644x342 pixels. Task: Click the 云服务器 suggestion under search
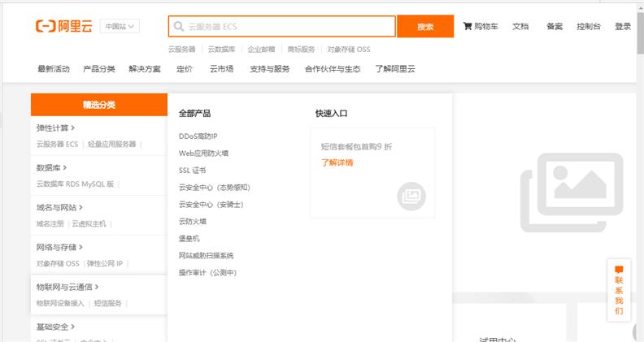[182, 50]
